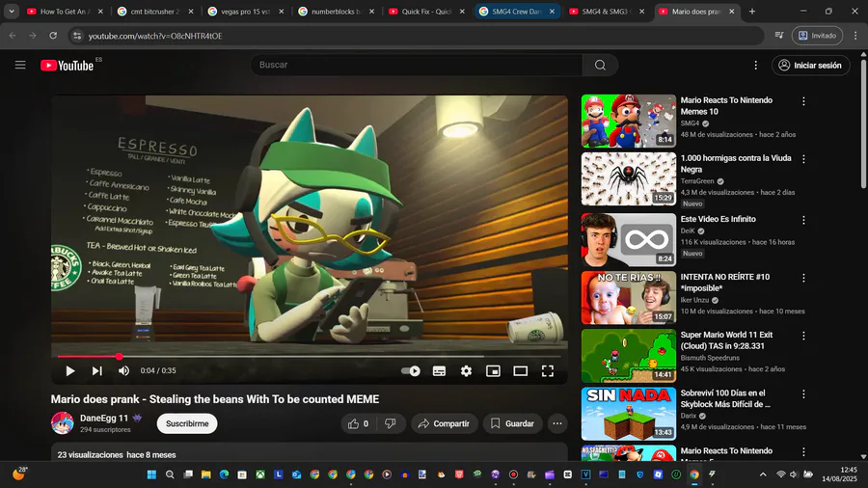Go to the YouTube home logo
868x488 pixels.
(x=67, y=66)
